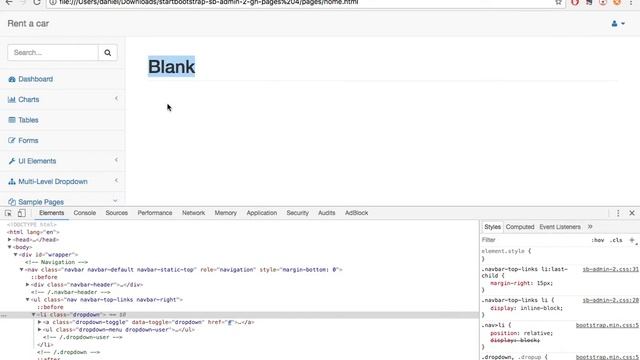Open the sb-admin-2.css:31 source link
This screenshot has width=640, height=360.
point(610,269)
